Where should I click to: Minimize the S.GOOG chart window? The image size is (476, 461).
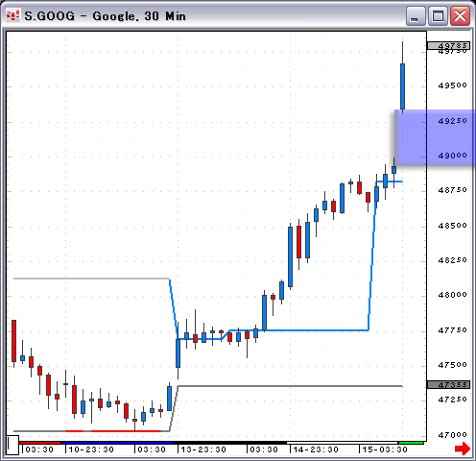tap(415, 15)
